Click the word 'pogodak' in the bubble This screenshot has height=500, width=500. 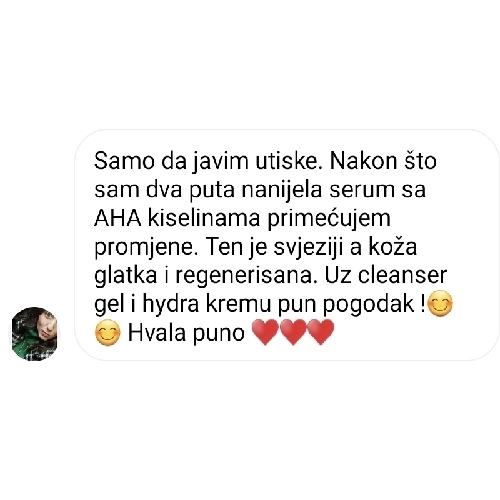click(368, 305)
